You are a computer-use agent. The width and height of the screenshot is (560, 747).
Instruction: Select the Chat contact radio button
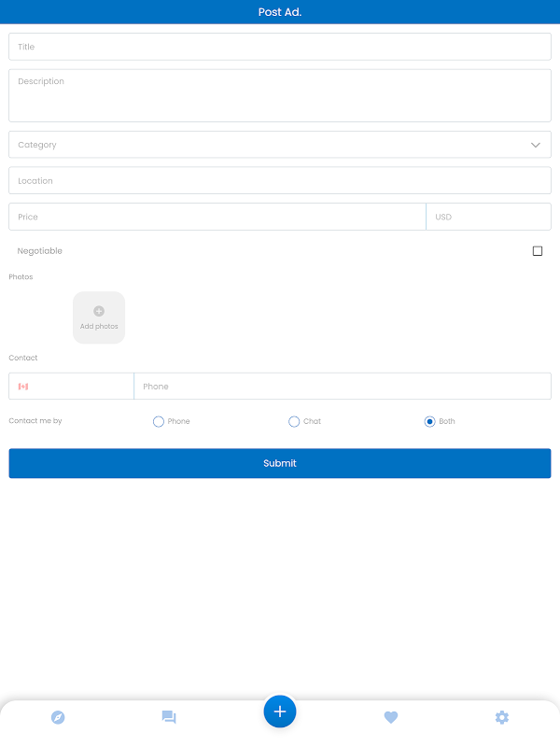(294, 422)
